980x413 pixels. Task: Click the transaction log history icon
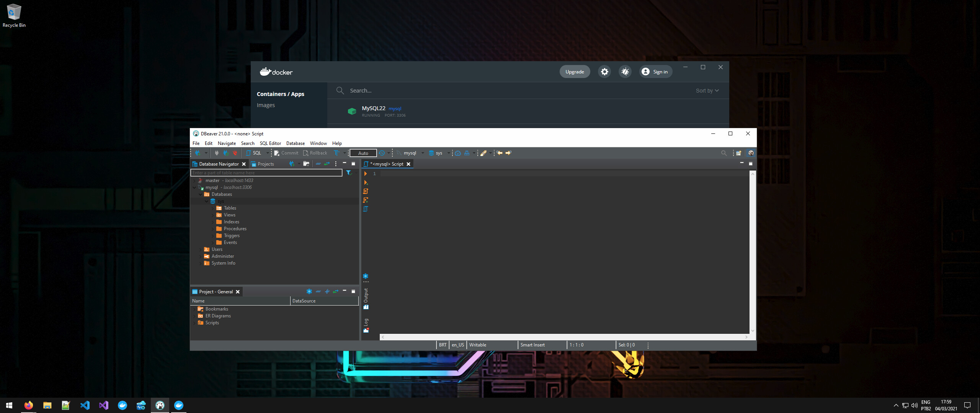pos(382,153)
